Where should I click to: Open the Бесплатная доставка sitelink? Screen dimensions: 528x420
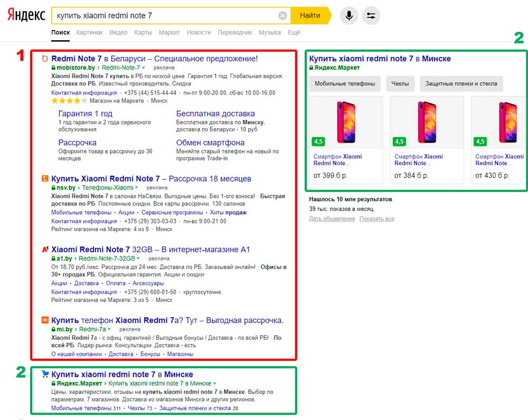point(215,113)
